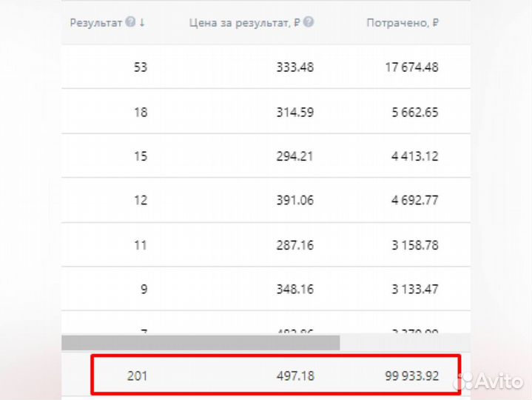
Task: Sort by Результат using arrow icon
Action: click(142, 23)
